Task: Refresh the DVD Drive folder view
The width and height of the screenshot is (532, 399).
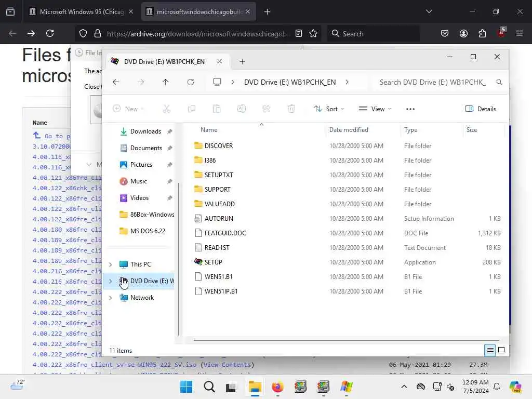Action: [x=191, y=82]
